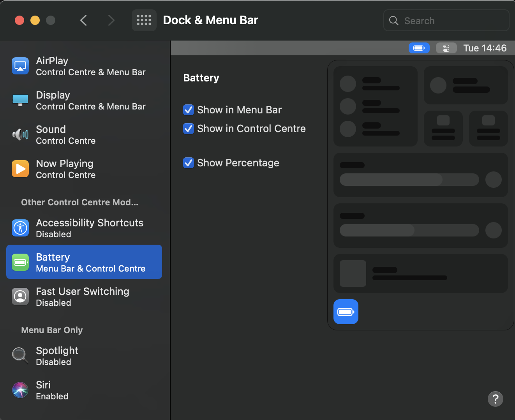Click first slider in Control Centre preview
Image resolution: width=515 pixels, height=420 pixels.
pos(409,180)
